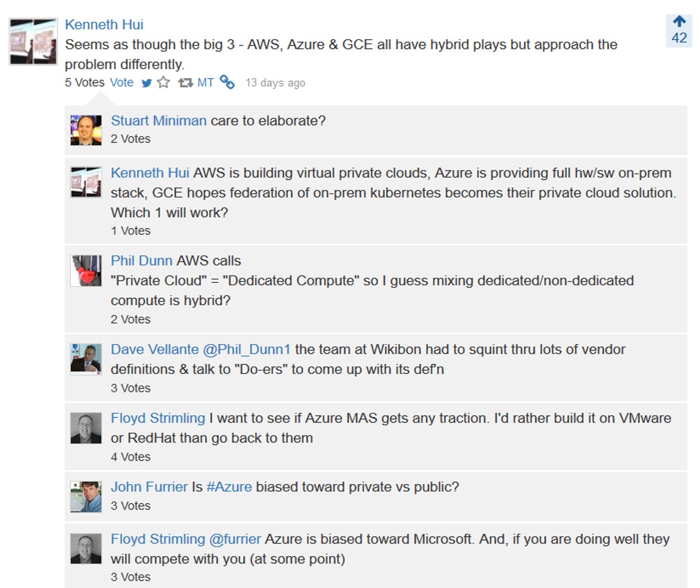The image size is (700, 588).
Task: Open Stuart Miniman's profile link
Action: click(158, 120)
